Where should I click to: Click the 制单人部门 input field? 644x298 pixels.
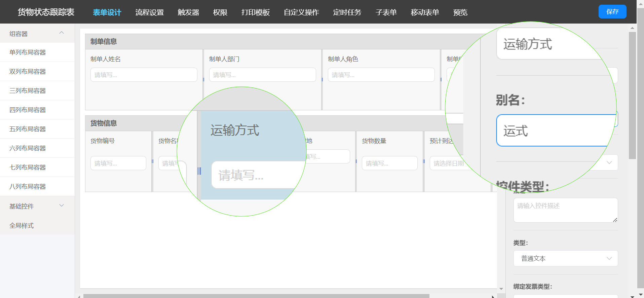263,75
